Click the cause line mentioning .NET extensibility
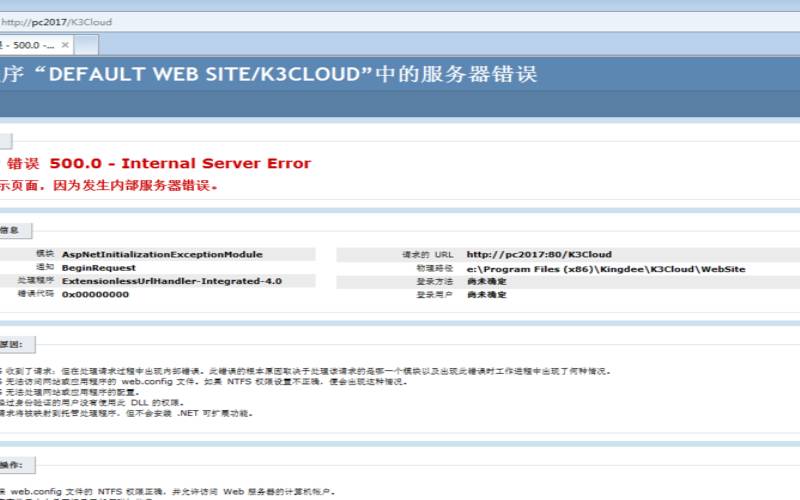Screen dimensions: 800x500 [127, 413]
